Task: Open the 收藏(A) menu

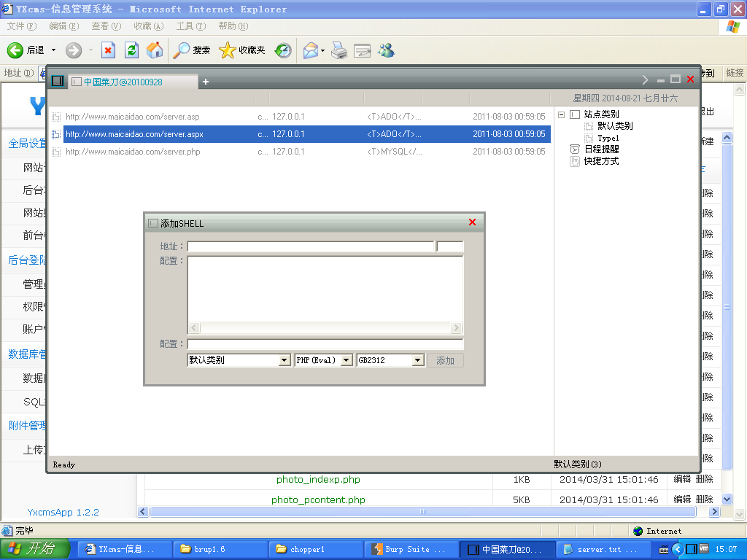Action: click(x=149, y=26)
